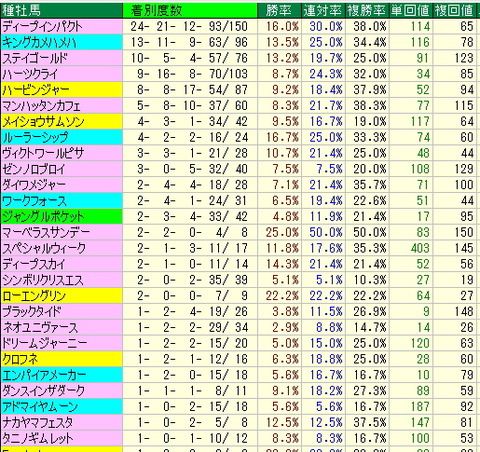Select the ダンスインザダーク sire name

coord(44,391)
